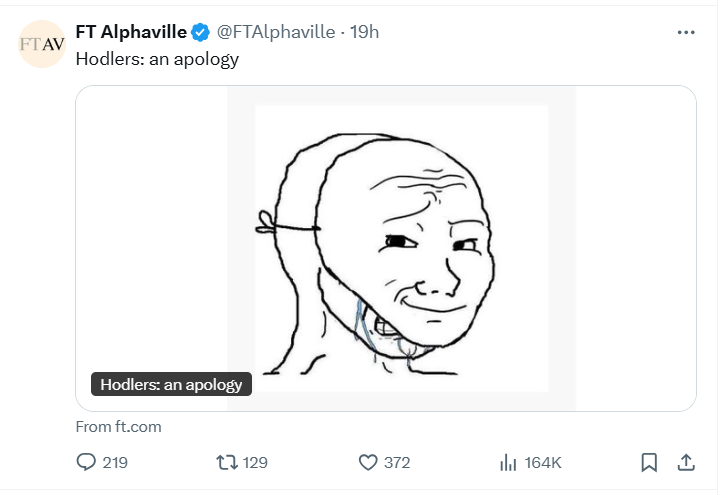This screenshot has height=495, width=721.
Task: Click the repost arrows icon
Action: tap(225, 462)
